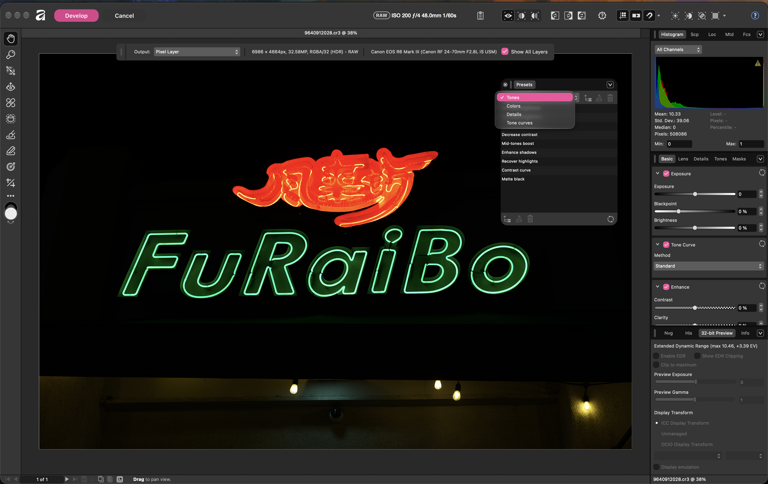Uncheck Show All Layers checkbox
The image size is (768, 484).
tap(504, 51)
